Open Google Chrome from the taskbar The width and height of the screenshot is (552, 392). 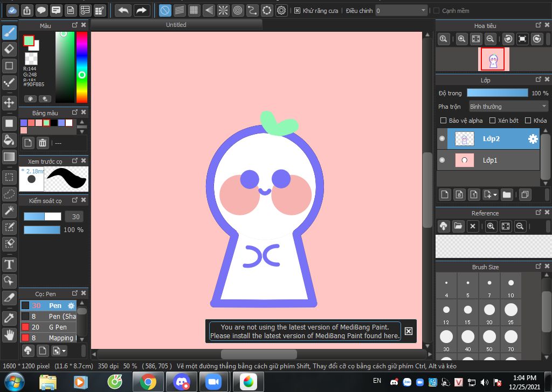click(148, 382)
